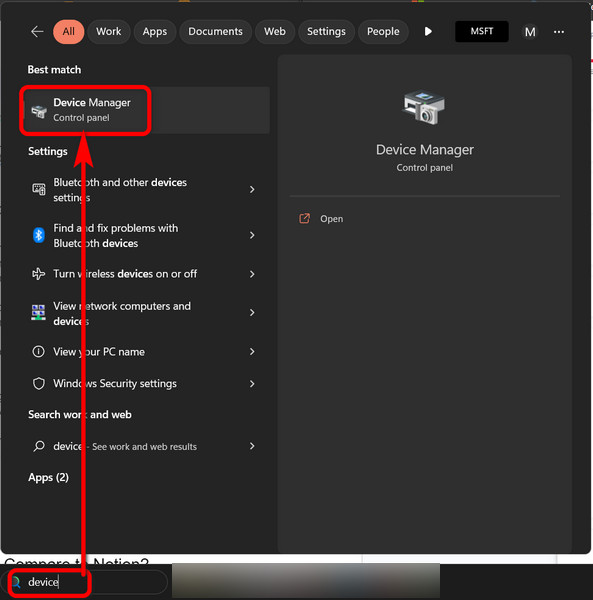593x600 pixels.
Task: Switch to the Settings filter tab
Action: (x=326, y=32)
